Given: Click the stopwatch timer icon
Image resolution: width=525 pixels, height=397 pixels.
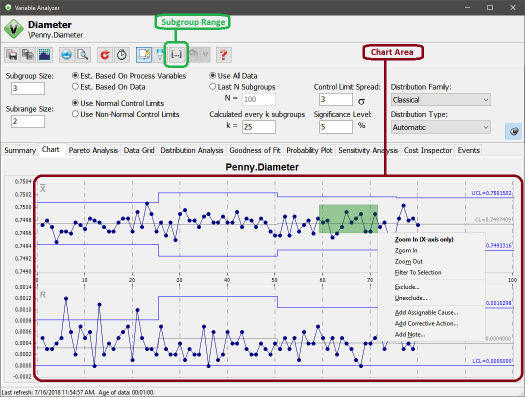Looking at the screenshot, I should (122, 55).
